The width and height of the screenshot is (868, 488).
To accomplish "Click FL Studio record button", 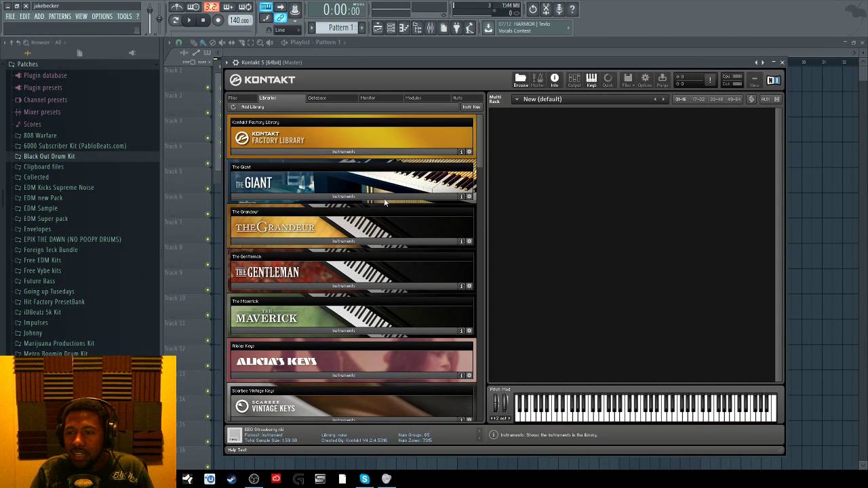I will pyautogui.click(x=218, y=20).
